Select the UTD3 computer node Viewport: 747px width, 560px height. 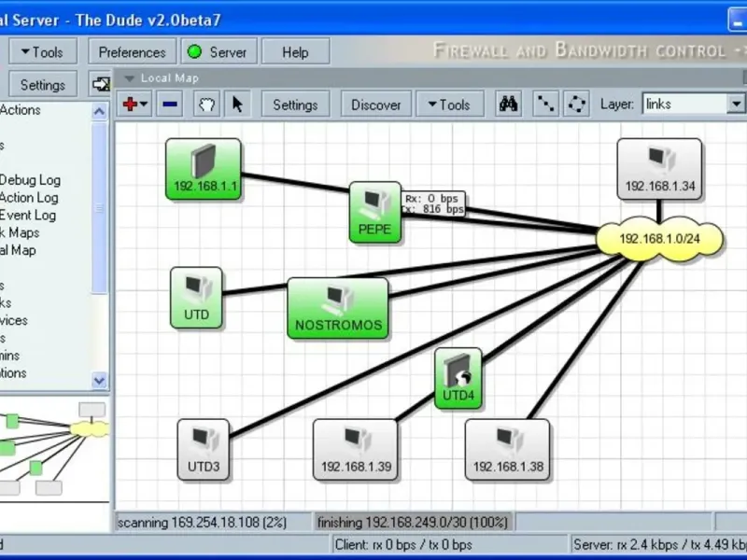coord(204,450)
